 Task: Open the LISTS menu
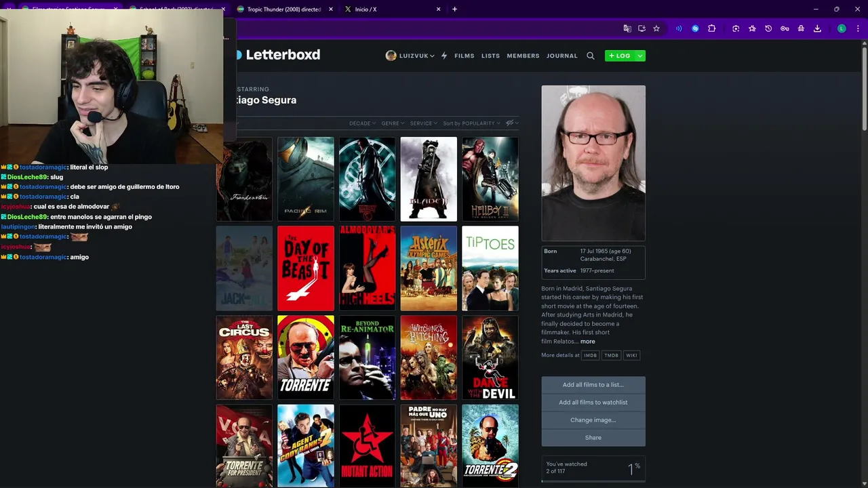click(x=490, y=56)
